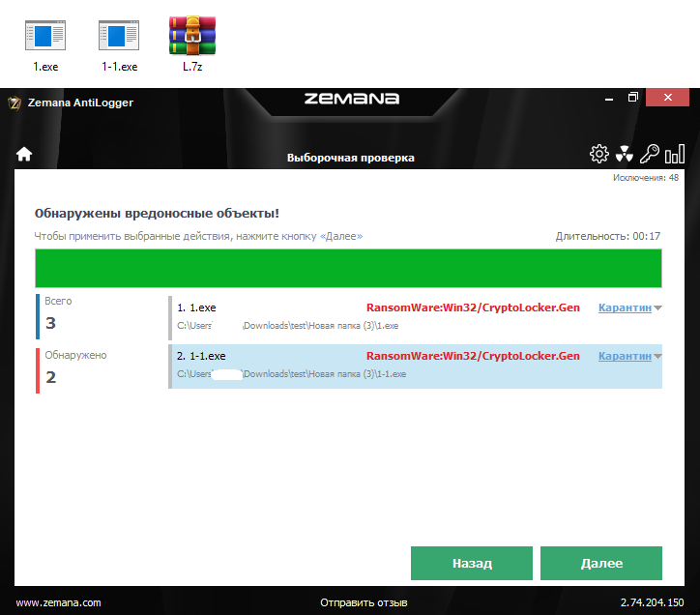Click the Длительность: 00:17 text

point(607,236)
